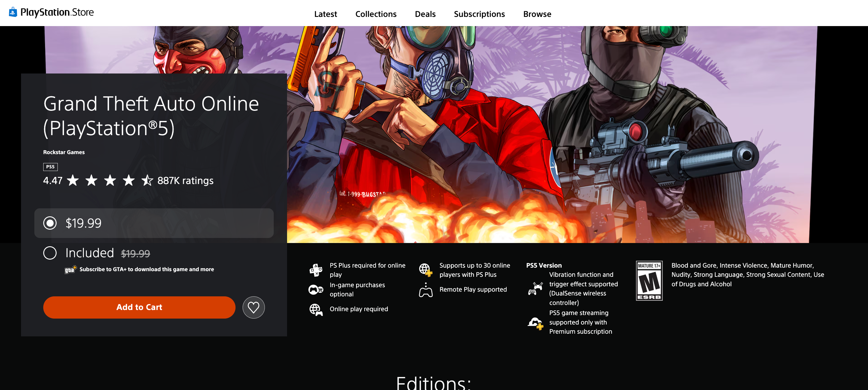The image size is (868, 390).
Task: Open the Subscribe to GTA+ link
Action: pos(147,269)
